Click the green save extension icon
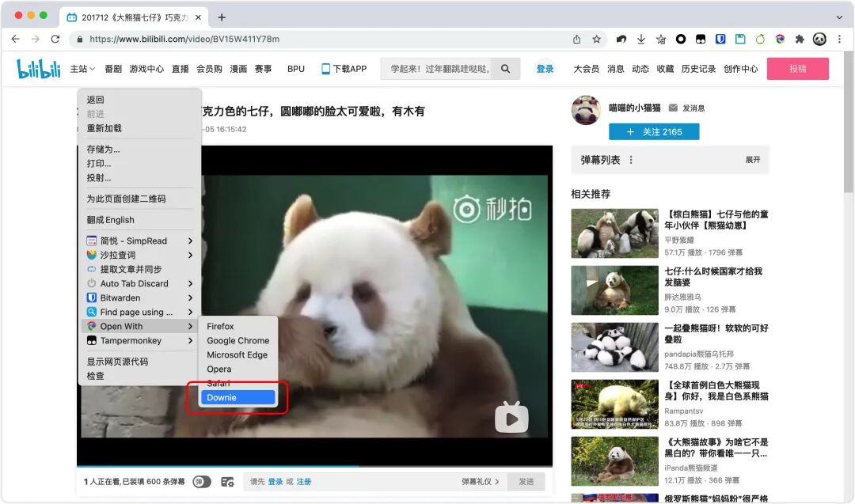This screenshot has height=504, width=855. [740, 40]
